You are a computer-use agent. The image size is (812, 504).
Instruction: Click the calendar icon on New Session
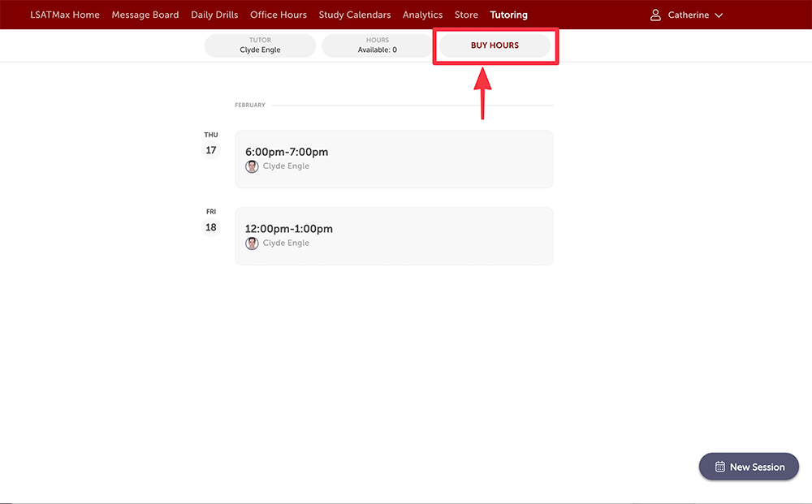click(719, 467)
